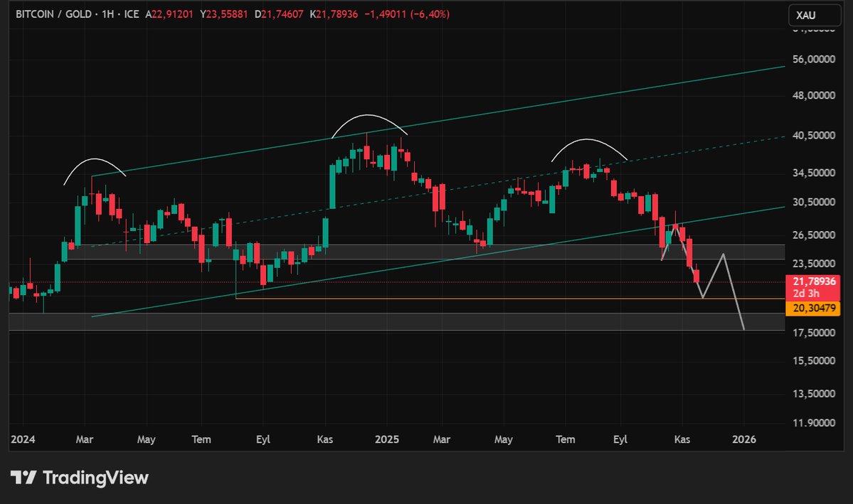Click the 2026 time axis label

tap(743, 439)
